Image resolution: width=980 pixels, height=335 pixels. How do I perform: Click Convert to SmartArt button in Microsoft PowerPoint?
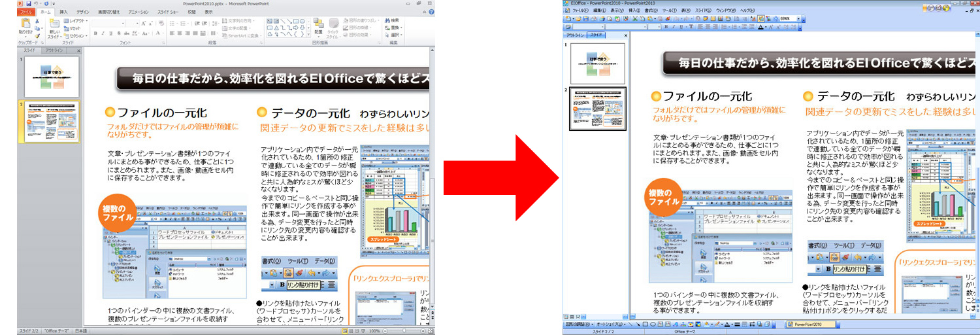click(x=242, y=35)
